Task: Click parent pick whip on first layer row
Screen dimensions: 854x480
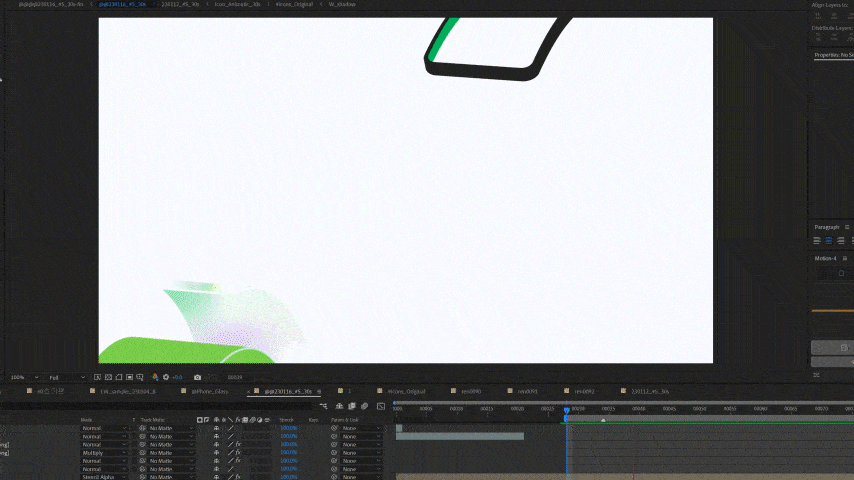Action: tap(334, 428)
